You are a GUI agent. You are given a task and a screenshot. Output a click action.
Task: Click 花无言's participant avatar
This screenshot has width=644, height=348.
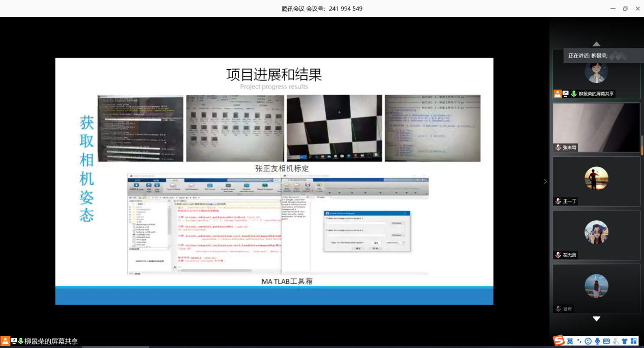click(596, 232)
